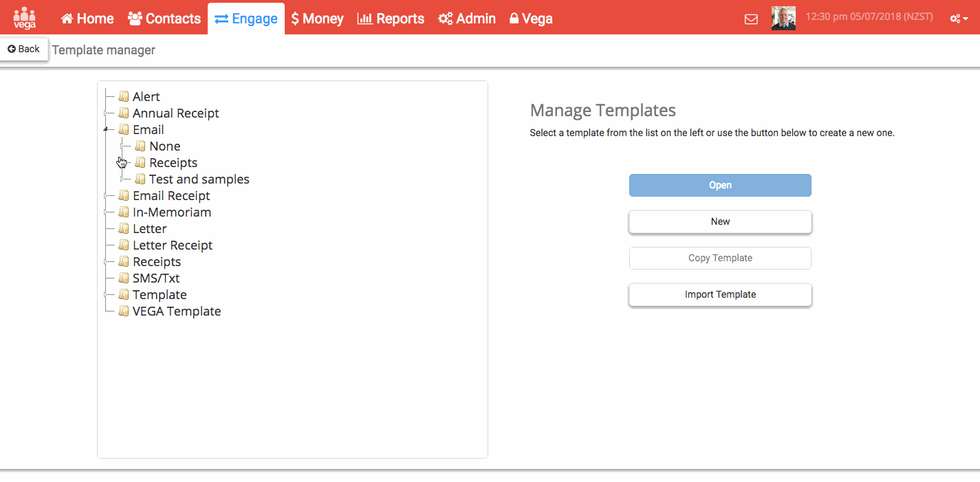Expand the None subfolder arrow

[x=122, y=146]
